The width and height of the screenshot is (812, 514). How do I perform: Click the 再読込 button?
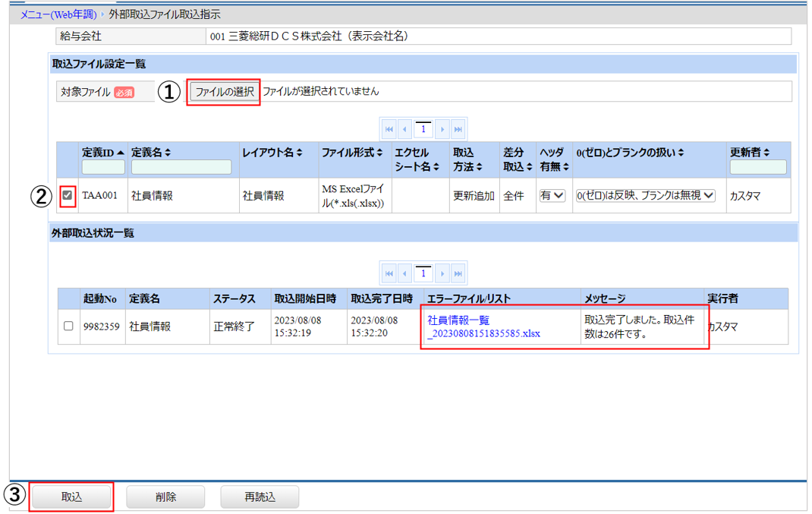click(260, 497)
